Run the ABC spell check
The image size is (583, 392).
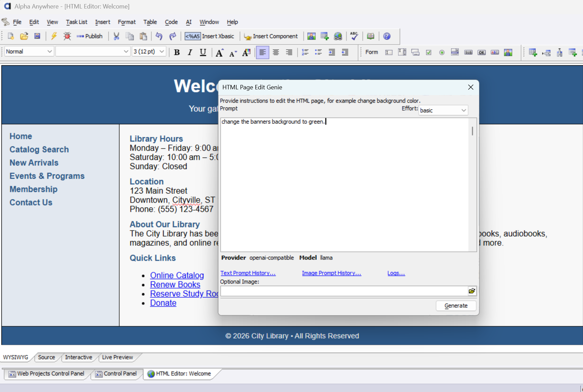(354, 36)
